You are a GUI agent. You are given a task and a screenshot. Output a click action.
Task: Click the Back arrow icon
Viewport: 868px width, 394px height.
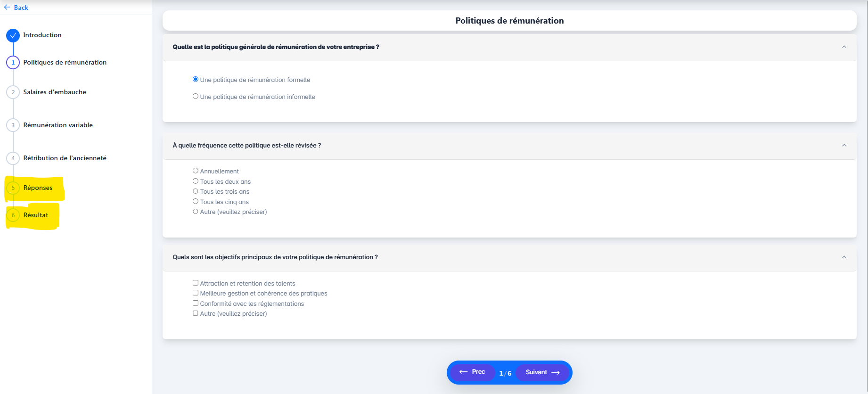click(x=7, y=8)
